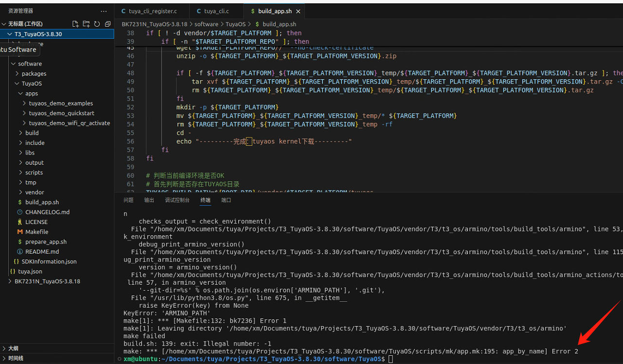The height and width of the screenshot is (364, 623).
Task: Expand the packages folder
Action: pos(57,74)
